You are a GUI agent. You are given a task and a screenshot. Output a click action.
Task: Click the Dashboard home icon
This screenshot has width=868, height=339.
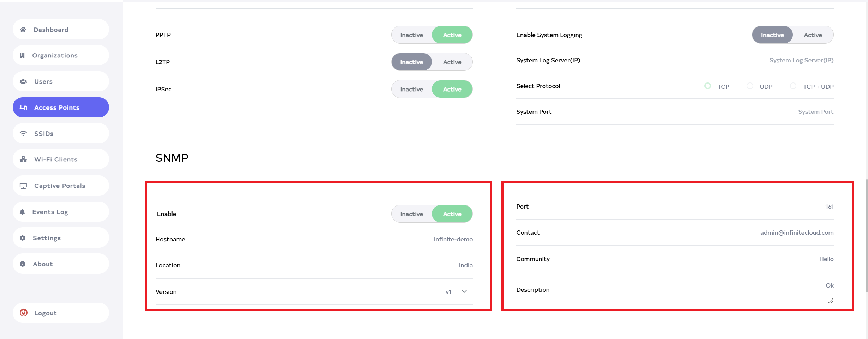(23, 30)
